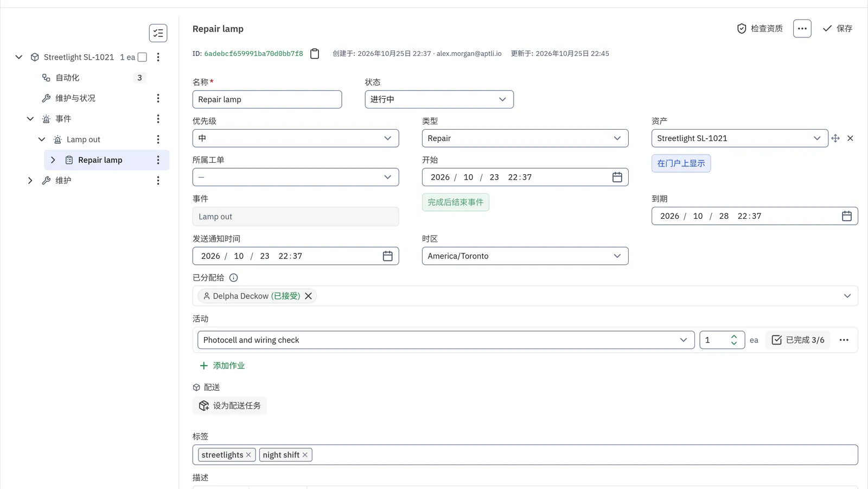Click 添加作业 to add an activity
Screen dimensions: 868x489
coord(222,366)
